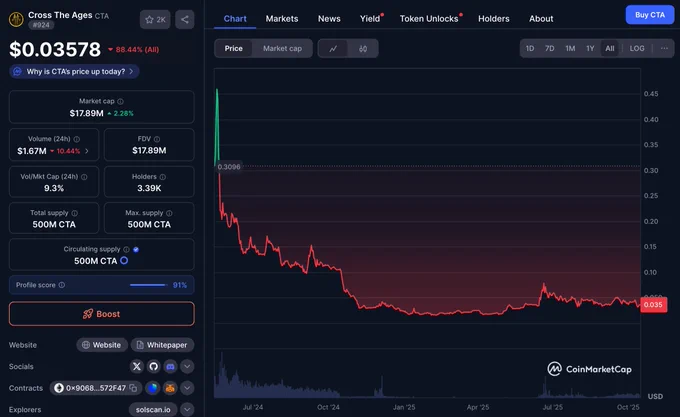Open chart more options ellipsis
The image size is (680, 417).
[x=664, y=48]
